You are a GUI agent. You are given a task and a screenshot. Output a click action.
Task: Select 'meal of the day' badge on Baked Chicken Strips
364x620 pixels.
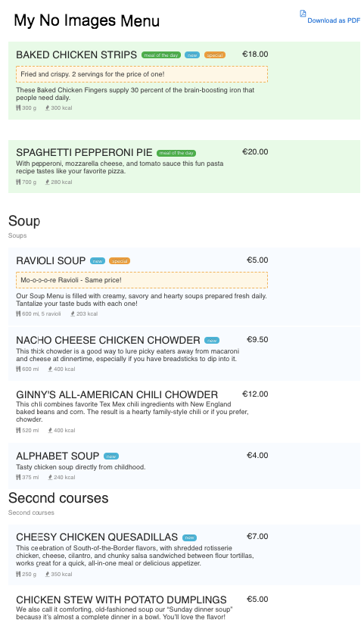click(x=161, y=55)
